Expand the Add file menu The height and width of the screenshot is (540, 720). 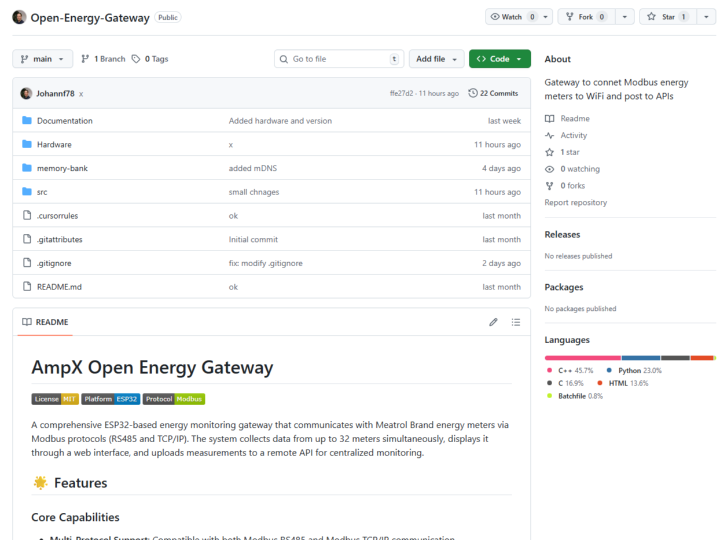(437, 59)
